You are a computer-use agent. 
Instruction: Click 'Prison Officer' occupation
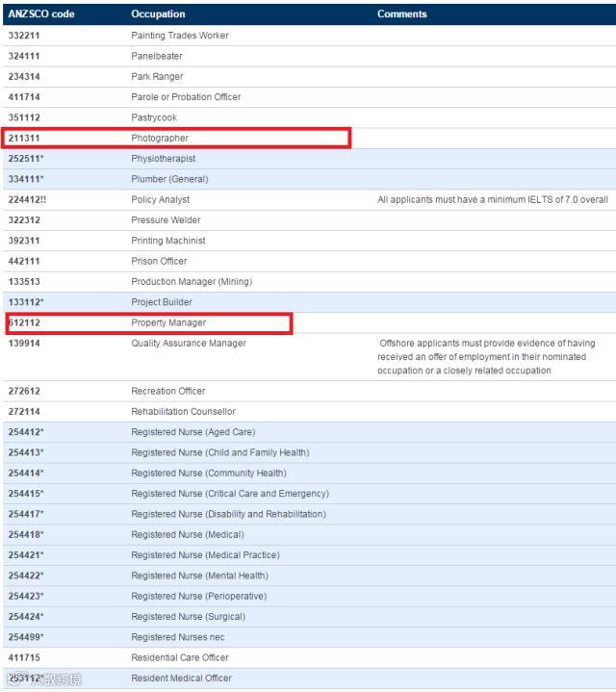click(x=159, y=261)
